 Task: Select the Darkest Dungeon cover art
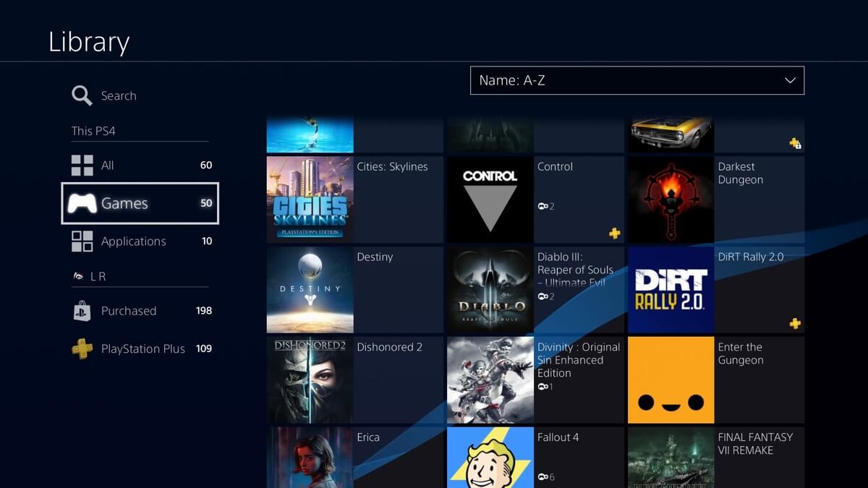[671, 199]
